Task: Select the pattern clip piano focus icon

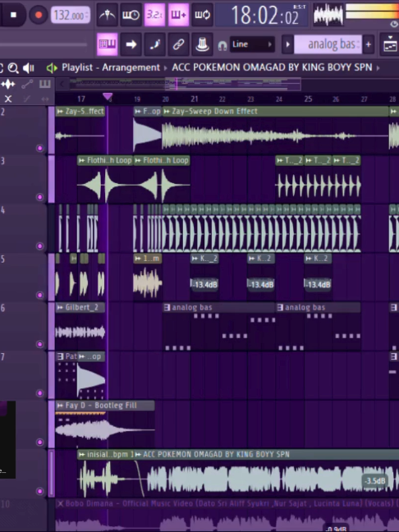Action: pyautogui.click(x=45, y=84)
